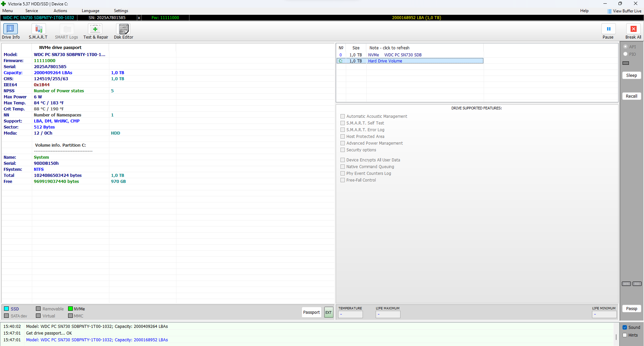Click the x button next to serial number

coord(139,18)
